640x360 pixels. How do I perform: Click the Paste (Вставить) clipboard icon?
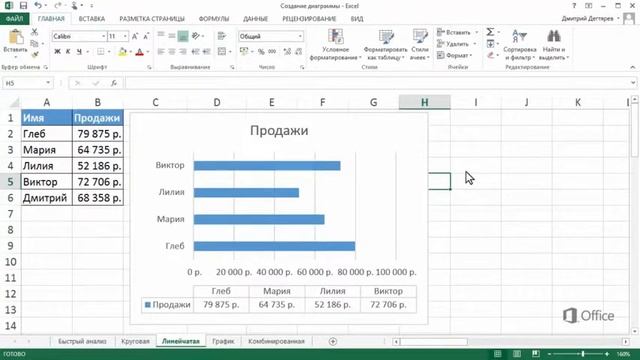coord(16,37)
